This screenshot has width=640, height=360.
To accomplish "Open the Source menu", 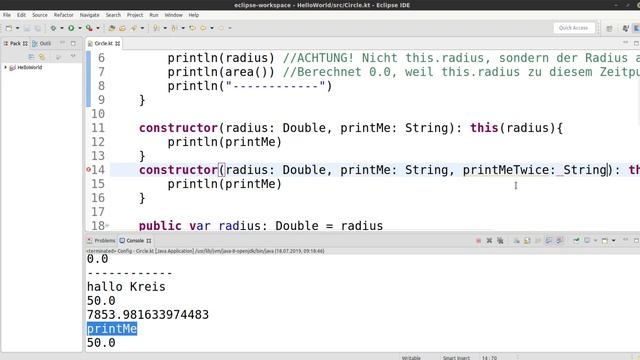I will point(40,15).
